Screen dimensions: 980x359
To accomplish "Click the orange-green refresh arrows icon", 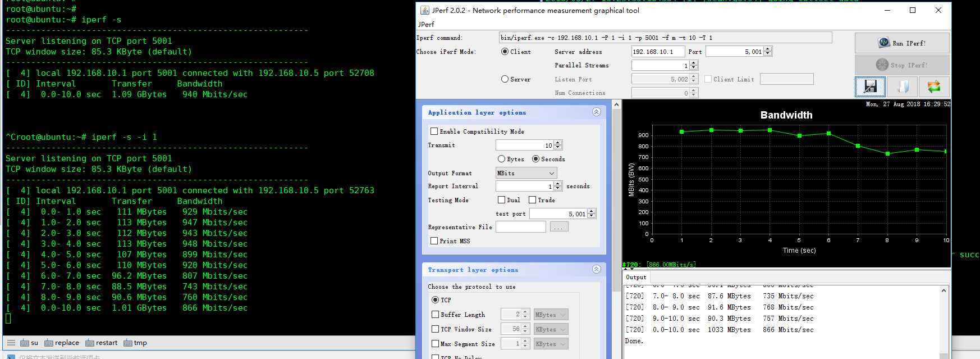I will (x=934, y=87).
